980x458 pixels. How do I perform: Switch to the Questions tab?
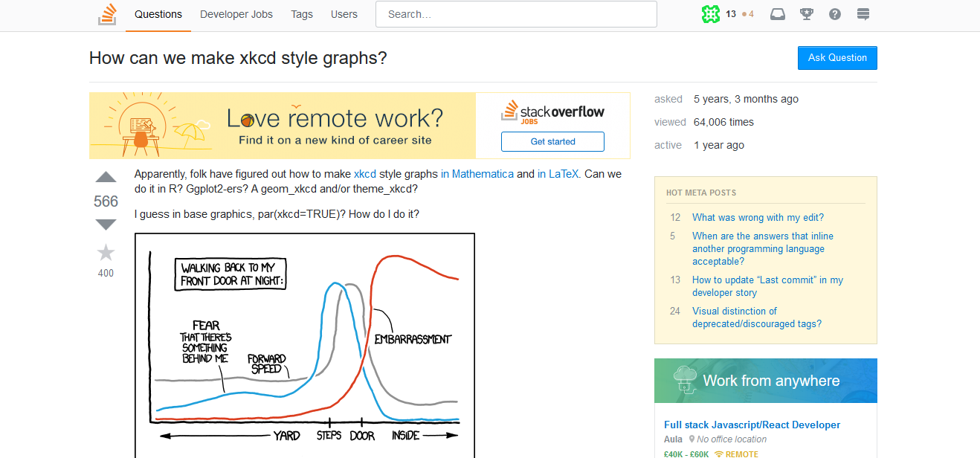point(158,14)
